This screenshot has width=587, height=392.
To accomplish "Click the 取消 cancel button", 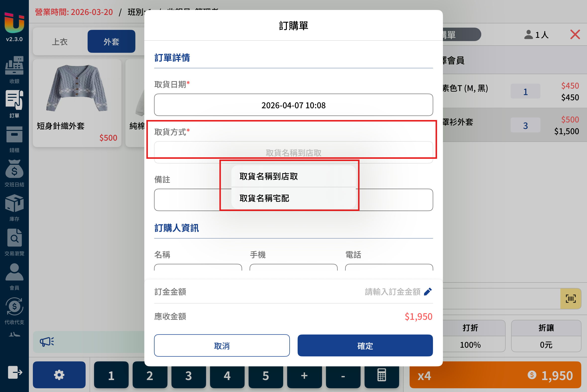I will pos(222,346).
